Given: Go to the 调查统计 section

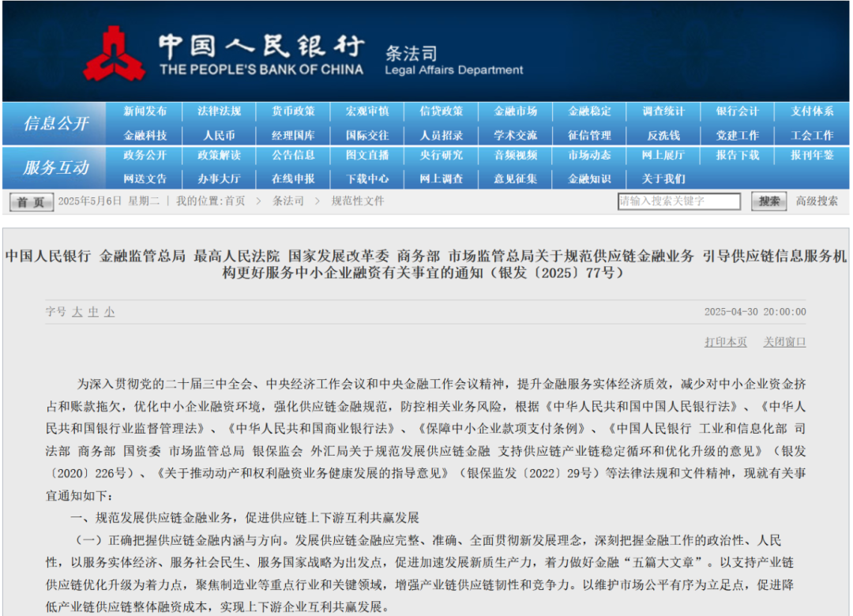Looking at the screenshot, I should click(x=663, y=111).
